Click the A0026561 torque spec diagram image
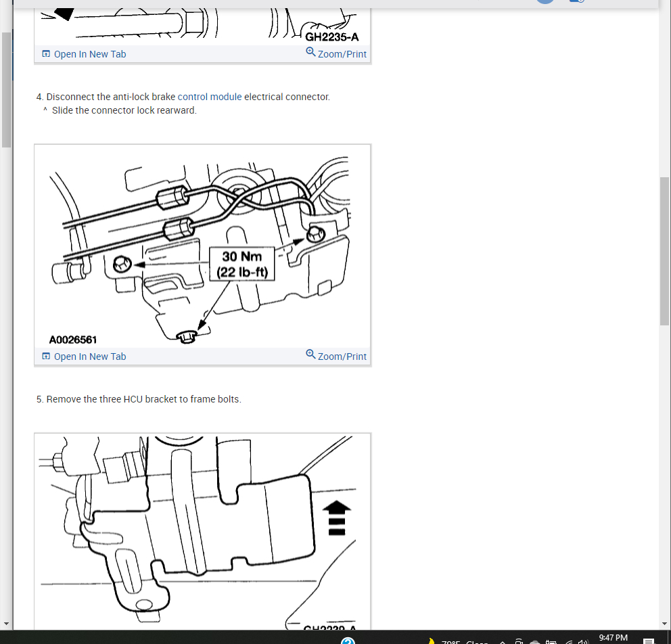This screenshot has width=671, height=644. click(202, 246)
